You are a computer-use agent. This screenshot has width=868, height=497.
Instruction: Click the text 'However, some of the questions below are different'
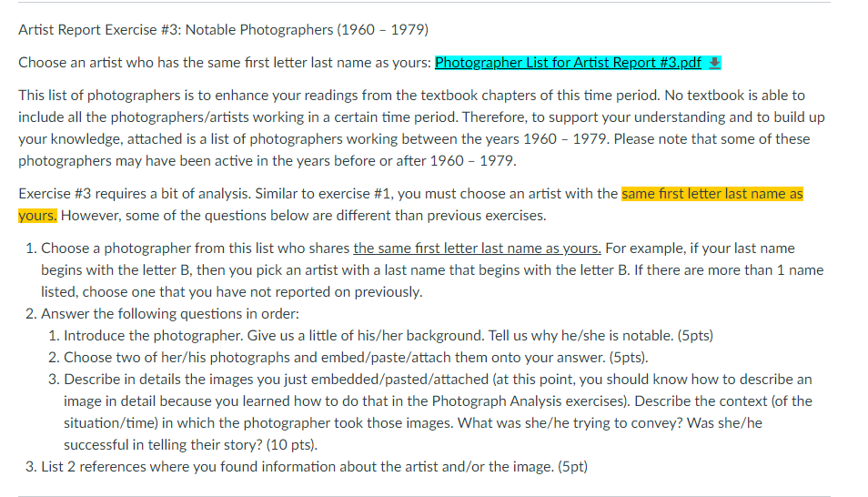pos(303,215)
